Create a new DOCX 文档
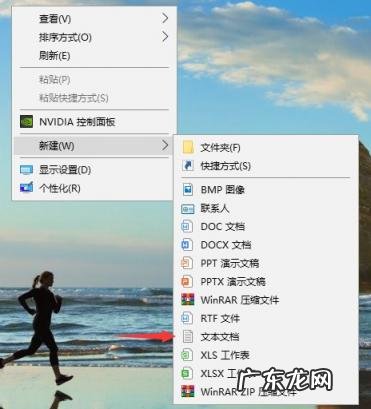This screenshot has width=371, height=409. pos(266,245)
